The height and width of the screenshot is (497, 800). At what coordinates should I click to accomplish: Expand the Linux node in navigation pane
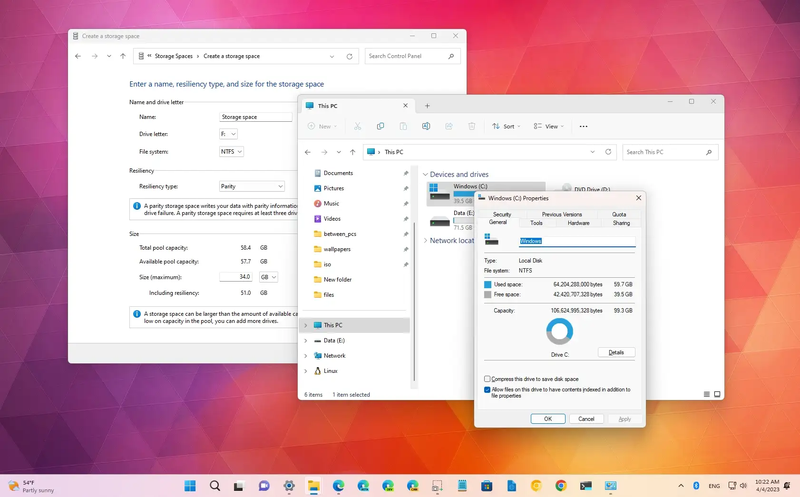click(x=306, y=371)
